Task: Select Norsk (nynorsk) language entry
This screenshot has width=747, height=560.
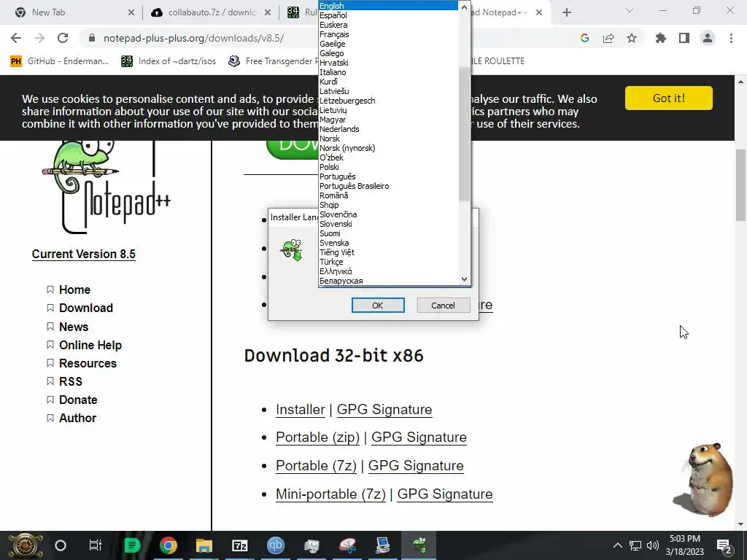Action: (x=388, y=148)
